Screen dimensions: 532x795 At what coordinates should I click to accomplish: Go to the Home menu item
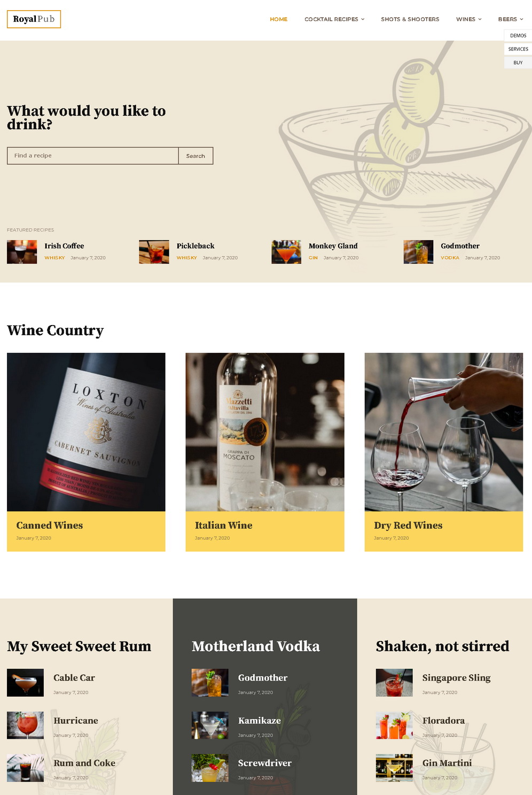278,19
